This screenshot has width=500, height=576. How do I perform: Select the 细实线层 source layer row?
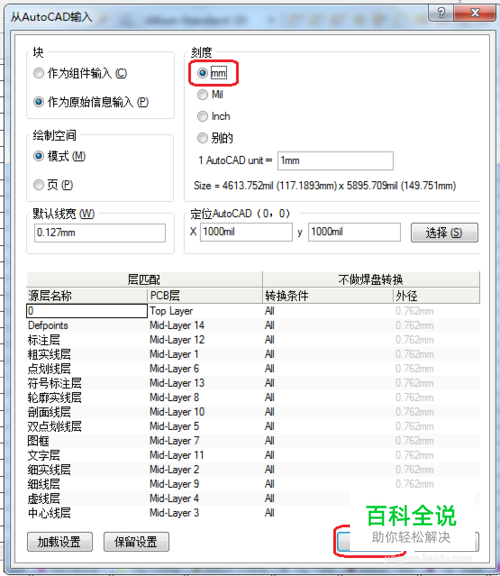click(87, 469)
